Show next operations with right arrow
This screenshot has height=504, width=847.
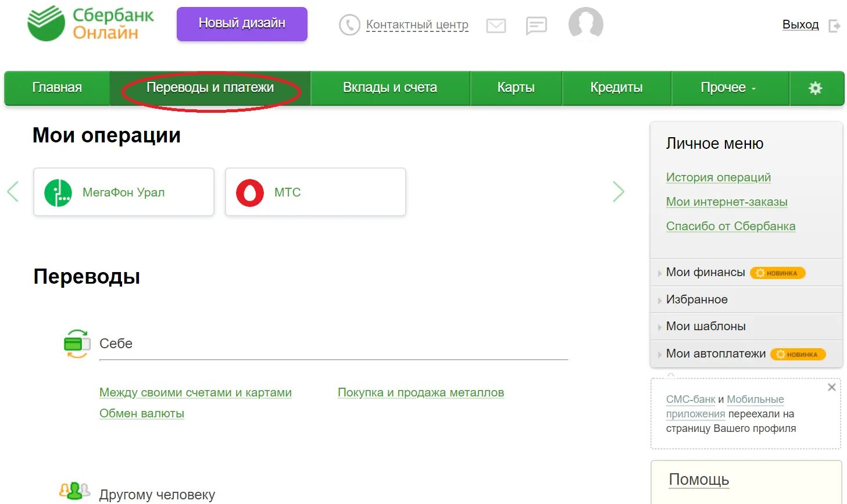tap(619, 191)
